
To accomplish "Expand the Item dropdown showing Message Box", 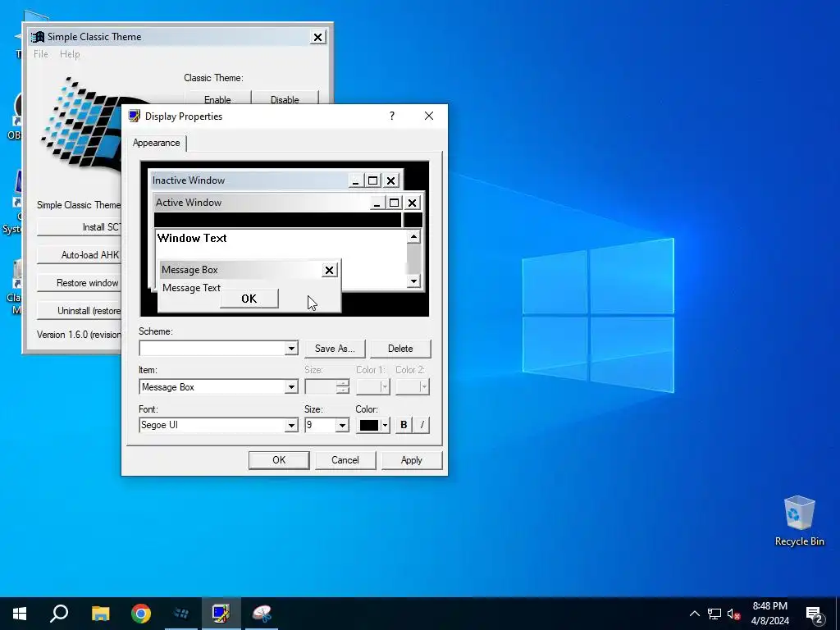I will pyautogui.click(x=291, y=387).
